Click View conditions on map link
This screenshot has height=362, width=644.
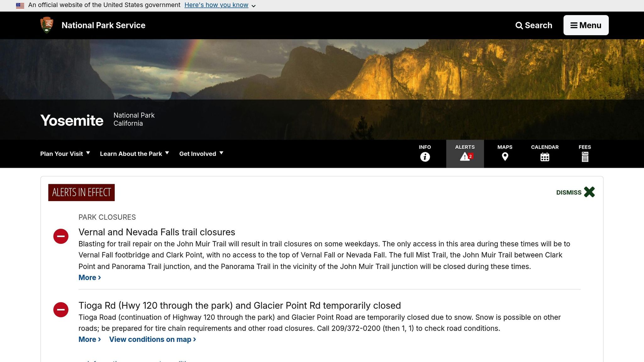[x=153, y=339]
